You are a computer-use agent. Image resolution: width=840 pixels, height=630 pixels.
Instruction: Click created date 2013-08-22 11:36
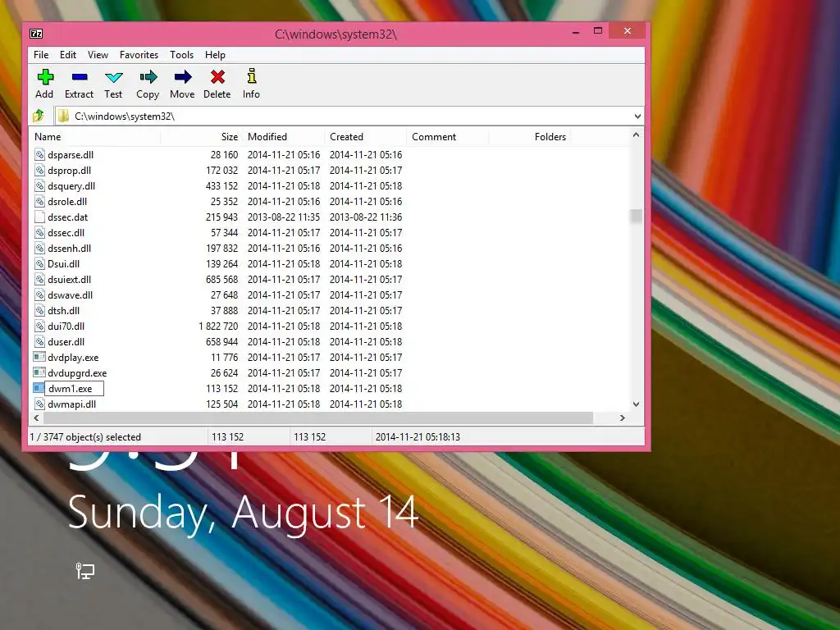tap(365, 217)
